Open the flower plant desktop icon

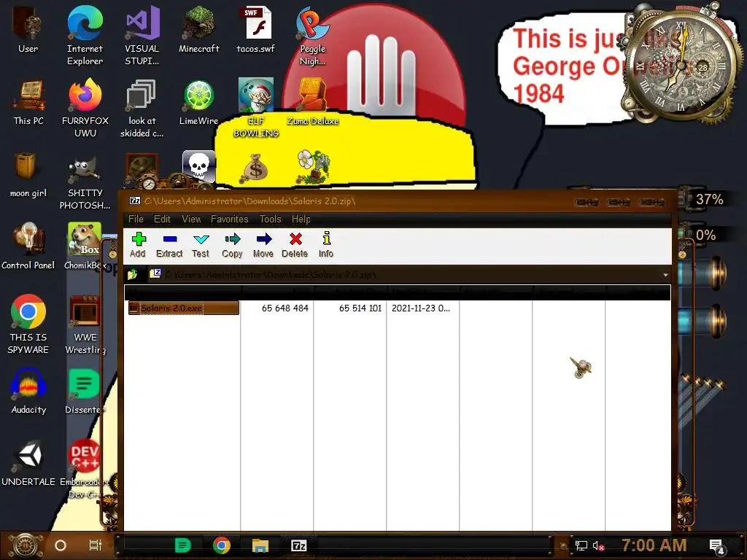click(x=313, y=167)
